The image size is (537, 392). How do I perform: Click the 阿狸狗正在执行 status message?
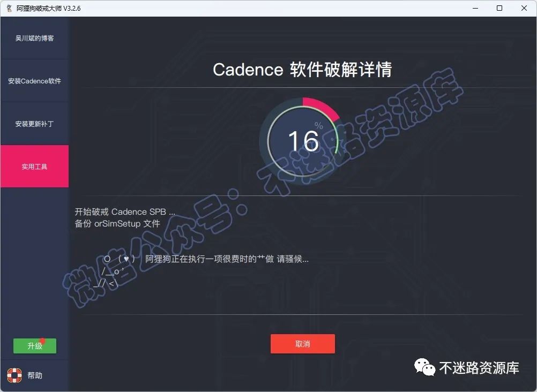(227, 259)
